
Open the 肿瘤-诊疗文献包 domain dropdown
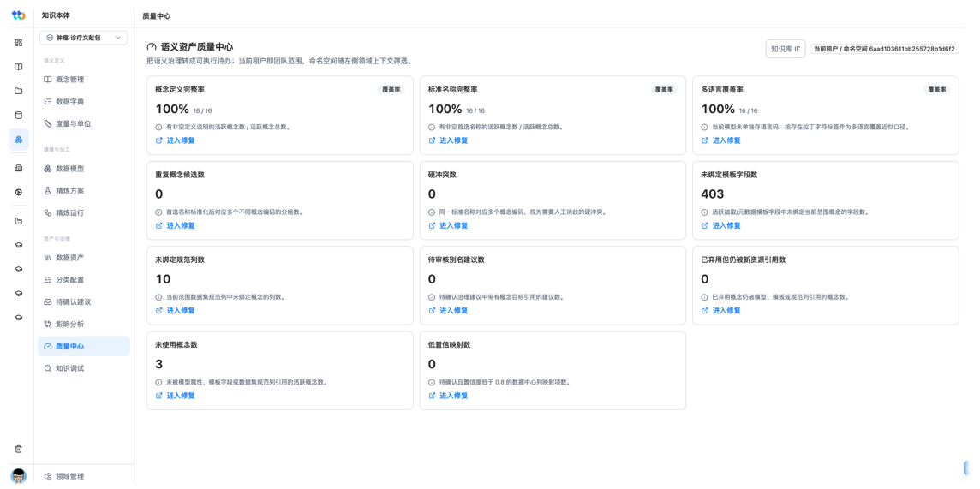(84, 38)
